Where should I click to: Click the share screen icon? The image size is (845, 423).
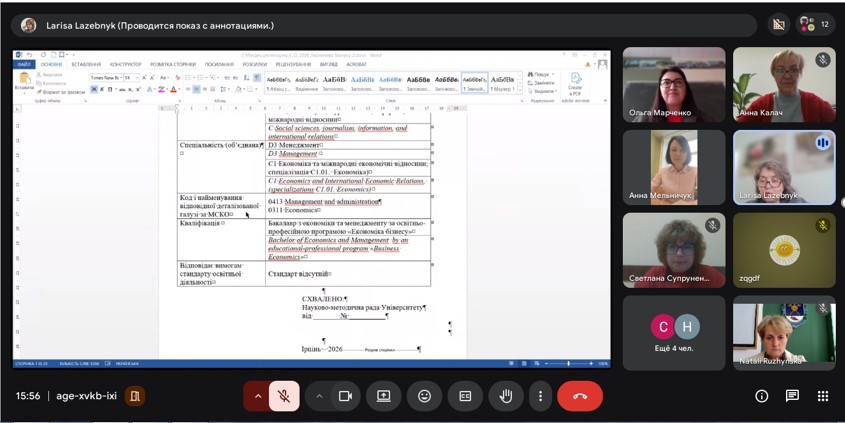coord(383,396)
